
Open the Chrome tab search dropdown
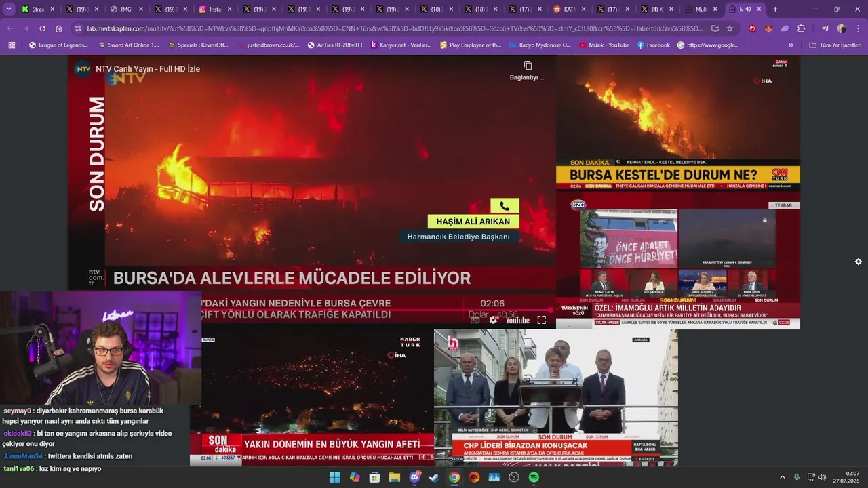pos(9,9)
